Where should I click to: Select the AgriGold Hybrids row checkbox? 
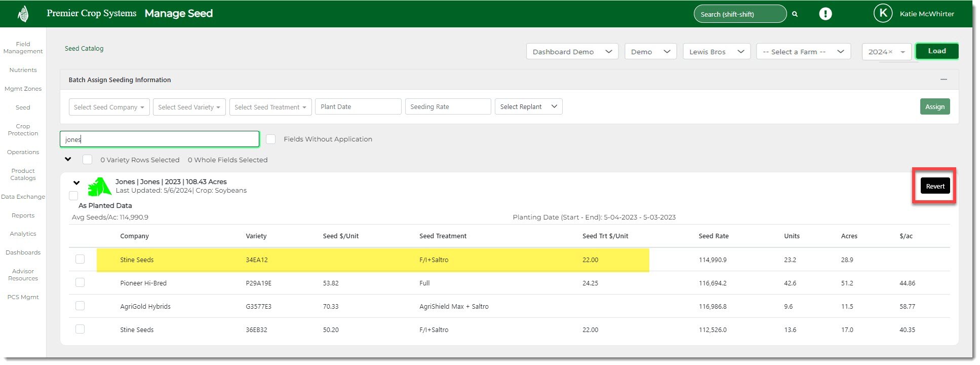[x=80, y=306]
